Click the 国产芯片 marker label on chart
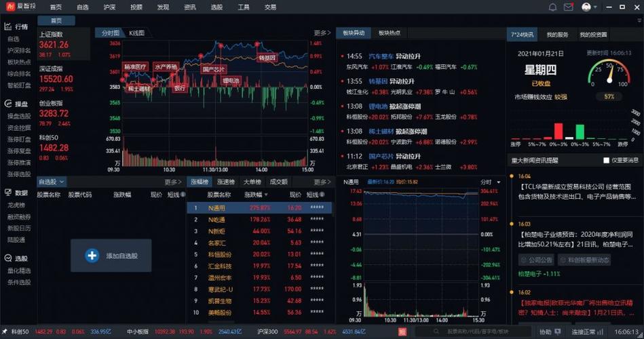Image resolution: width=644 pixels, height=339 pixels. pos(213,69)
